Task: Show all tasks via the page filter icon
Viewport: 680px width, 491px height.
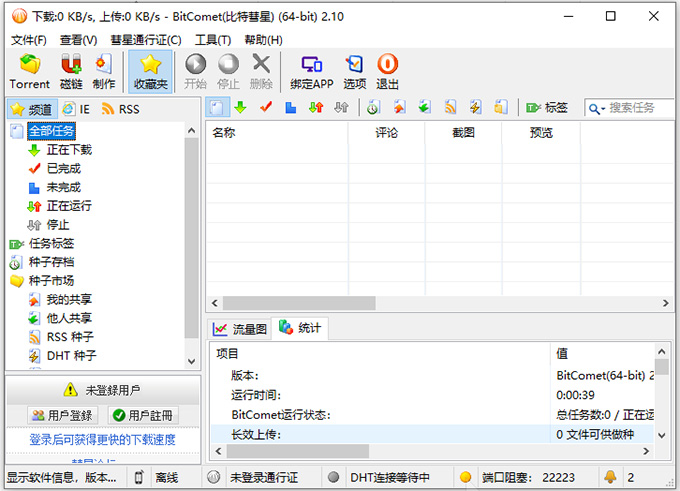Action: [x=217, y=107]
